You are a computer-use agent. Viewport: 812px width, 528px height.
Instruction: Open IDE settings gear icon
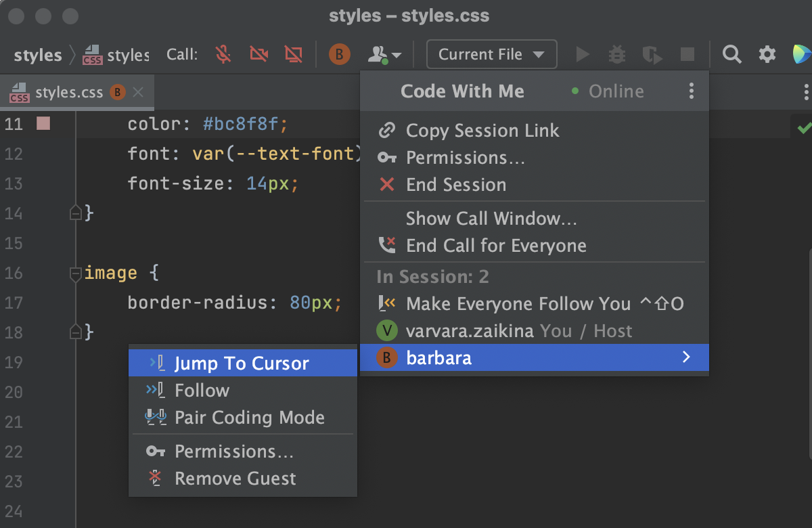[767, 54]
